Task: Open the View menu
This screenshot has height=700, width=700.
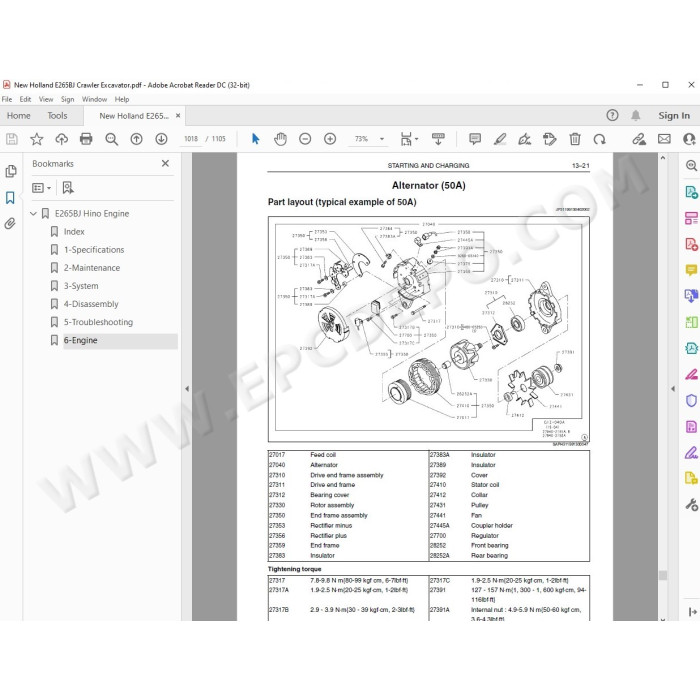Action: (46, 99)
